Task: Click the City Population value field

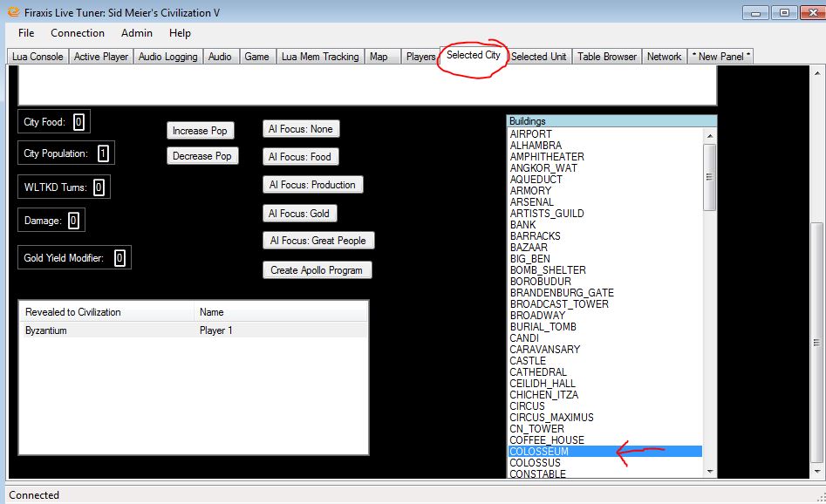Action: pos(103,153)
